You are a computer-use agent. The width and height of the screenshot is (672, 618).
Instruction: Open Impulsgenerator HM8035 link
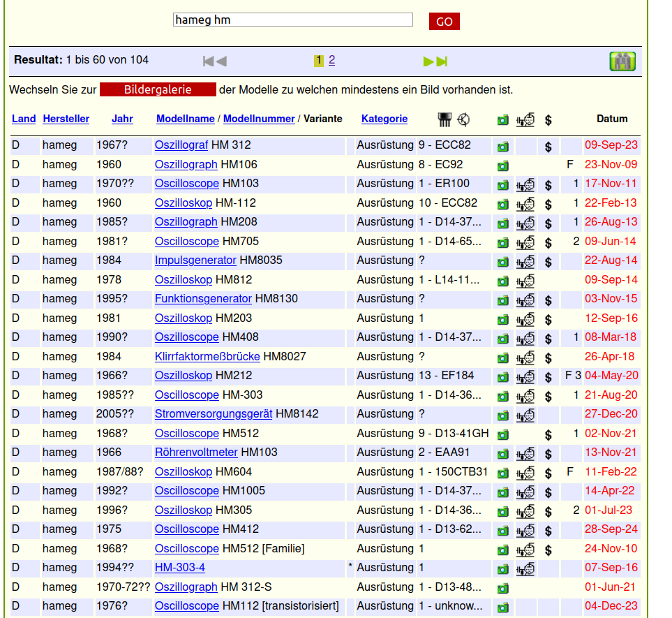[195, 260]
